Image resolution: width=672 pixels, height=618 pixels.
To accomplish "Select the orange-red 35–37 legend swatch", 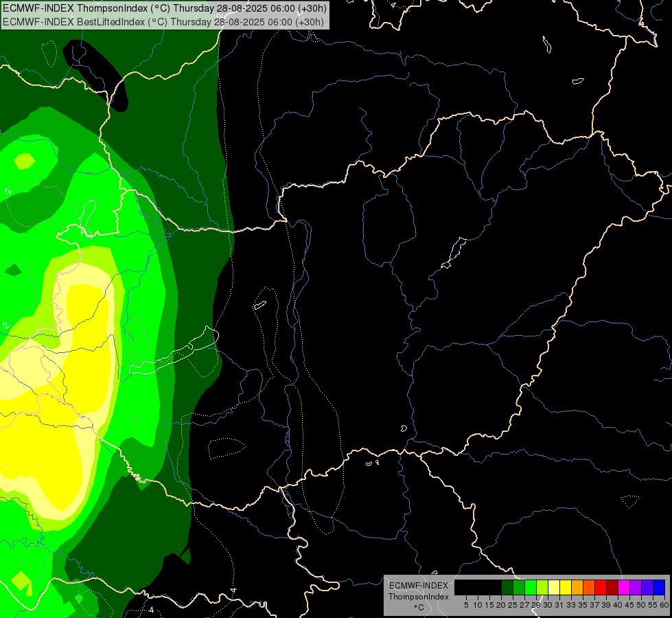I will click(x=589, y=587).
